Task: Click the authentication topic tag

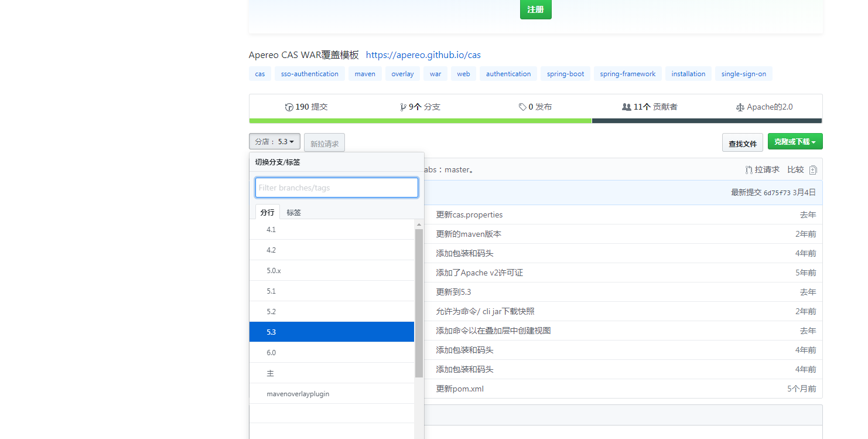Action: click(508, 74)
